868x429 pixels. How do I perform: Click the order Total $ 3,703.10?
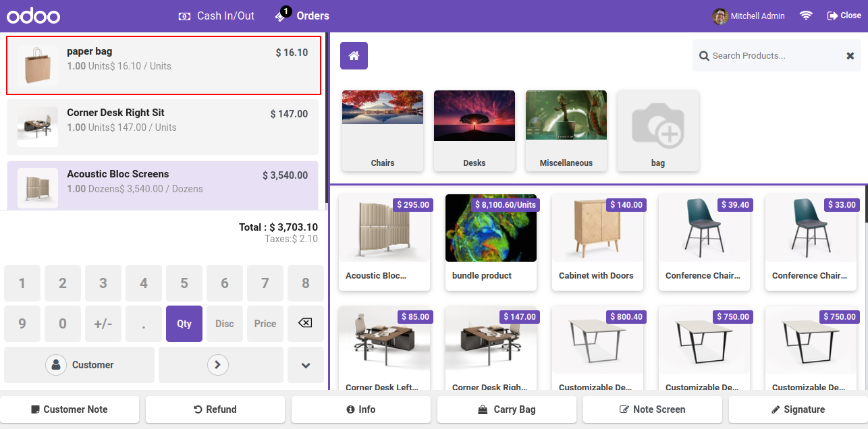(x=278, y=227)
